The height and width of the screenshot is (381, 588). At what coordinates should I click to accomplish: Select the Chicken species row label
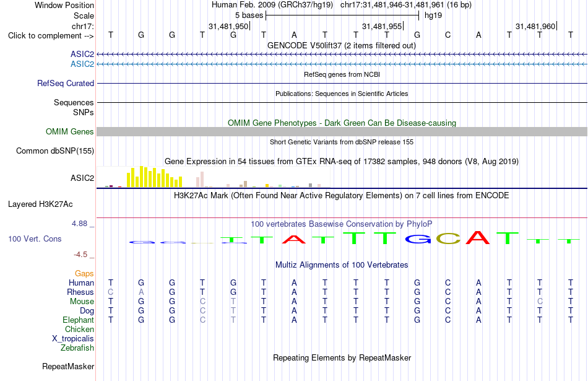[79, 329]
